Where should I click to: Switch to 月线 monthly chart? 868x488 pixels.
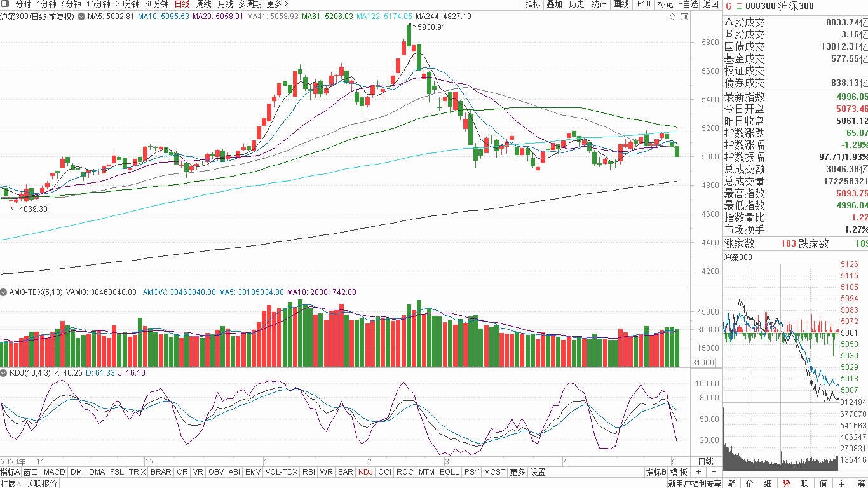[225, 4]
